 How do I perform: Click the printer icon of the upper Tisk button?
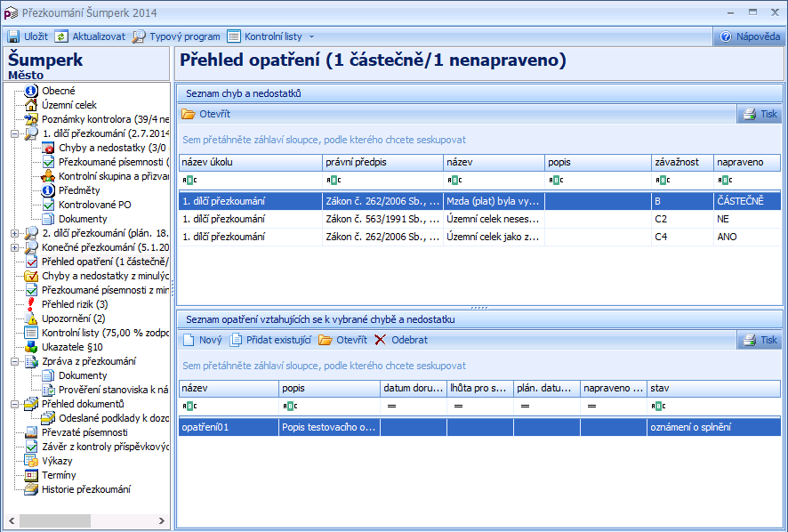[x=749, y=114]
